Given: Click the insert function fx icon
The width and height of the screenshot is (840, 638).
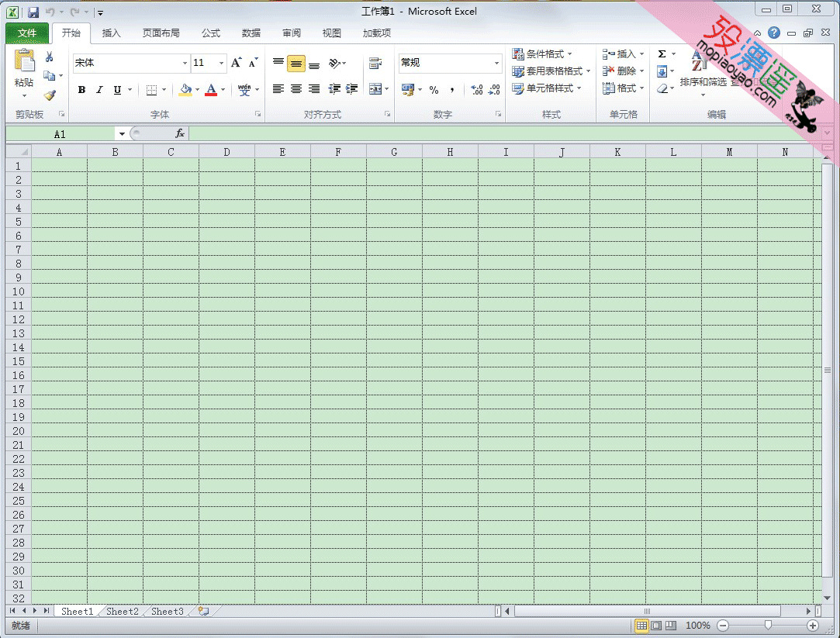Looking at the screenshot, I should click(x=179, y=133).
